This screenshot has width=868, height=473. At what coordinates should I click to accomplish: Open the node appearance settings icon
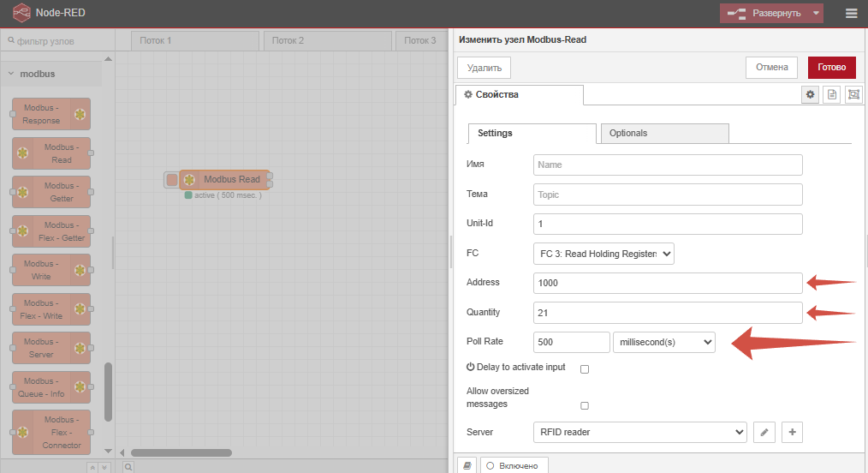point(853,95)
